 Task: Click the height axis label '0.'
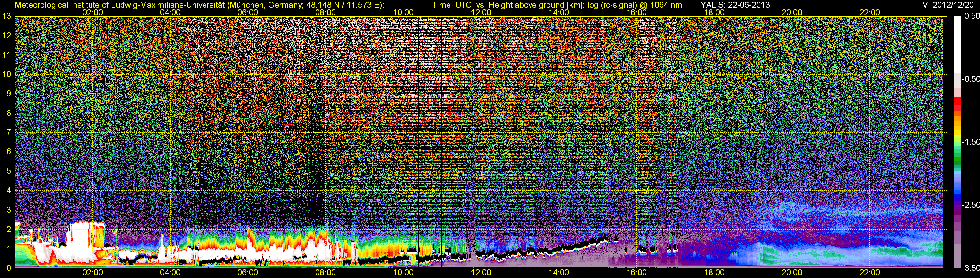[x=9, y=268]
